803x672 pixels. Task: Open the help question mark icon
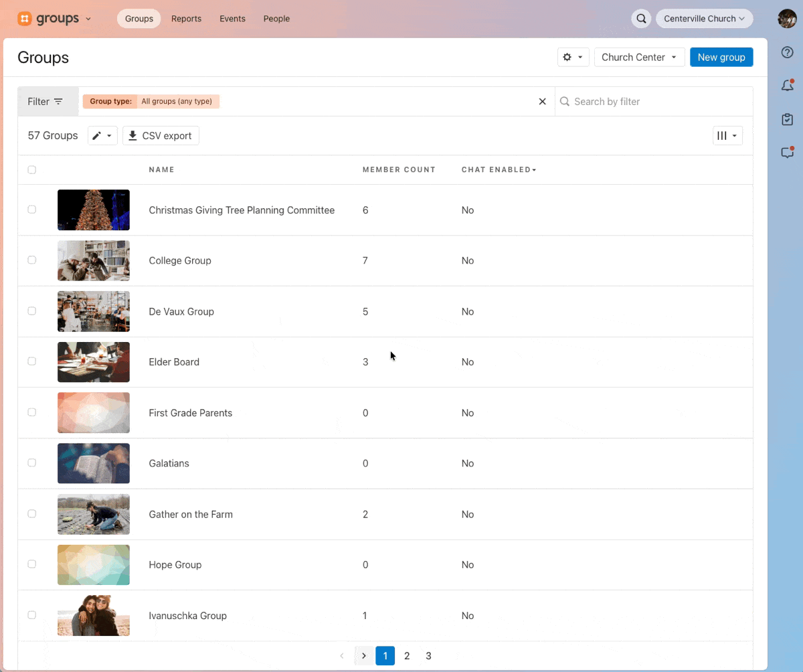[x=788, y=52]
